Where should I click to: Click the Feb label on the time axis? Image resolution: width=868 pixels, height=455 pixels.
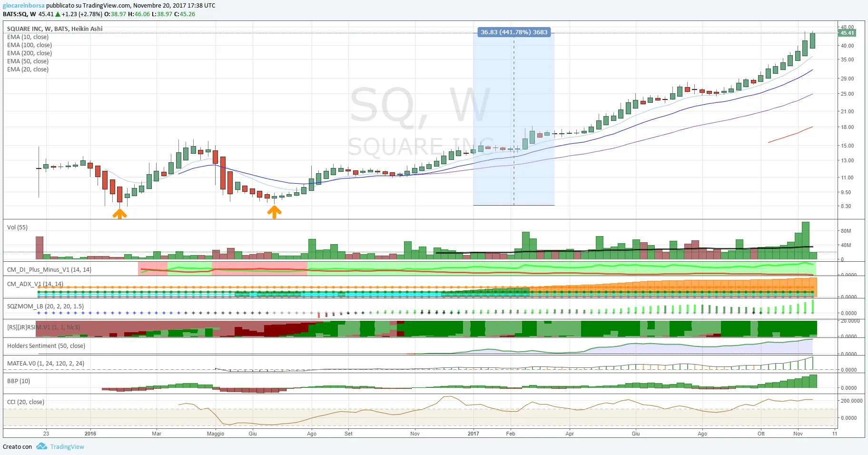click(x=511, y=434)
